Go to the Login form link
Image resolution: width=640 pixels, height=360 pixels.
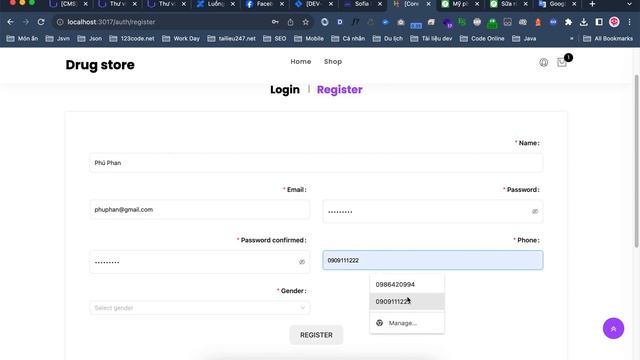pyautogui.click(x=285, y=89)
